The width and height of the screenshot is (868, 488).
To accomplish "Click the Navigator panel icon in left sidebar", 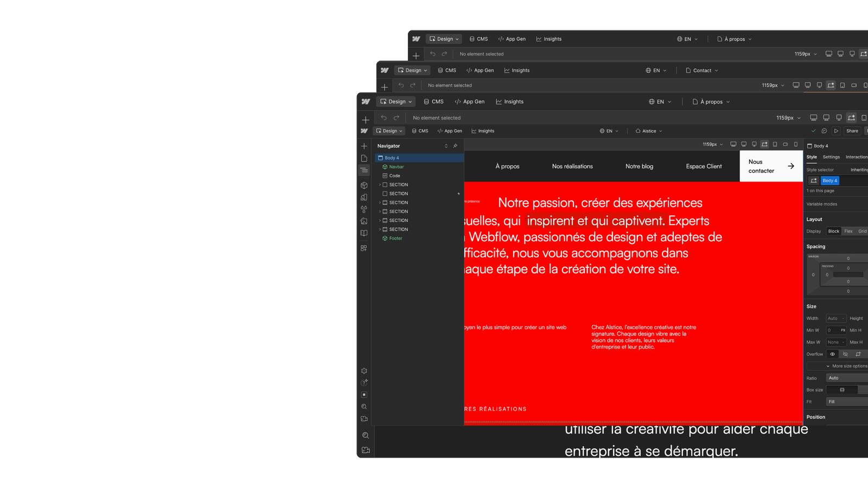I will (x=364, y=170).
